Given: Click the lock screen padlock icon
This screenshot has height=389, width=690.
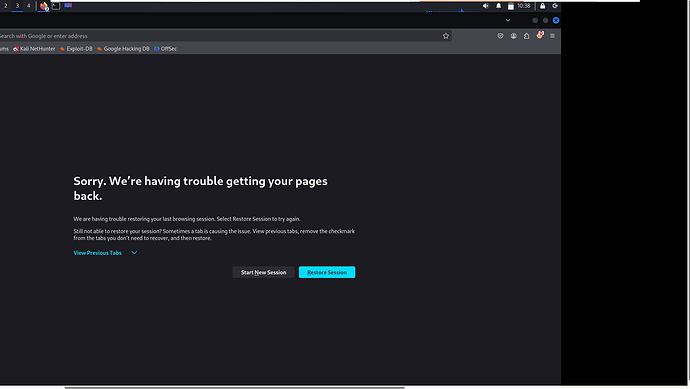Looking at the screenshot, I should 543,6.
